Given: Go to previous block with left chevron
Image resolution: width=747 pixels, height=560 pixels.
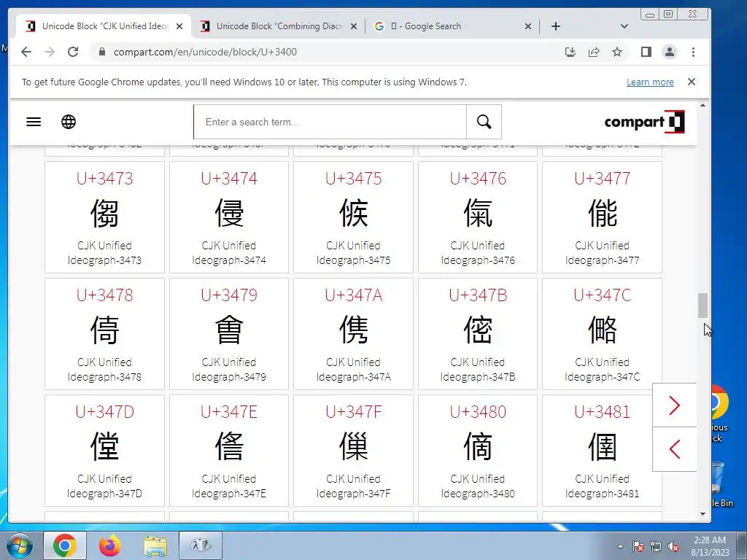Looking at the screenshot, I should [x=674, y=449].
